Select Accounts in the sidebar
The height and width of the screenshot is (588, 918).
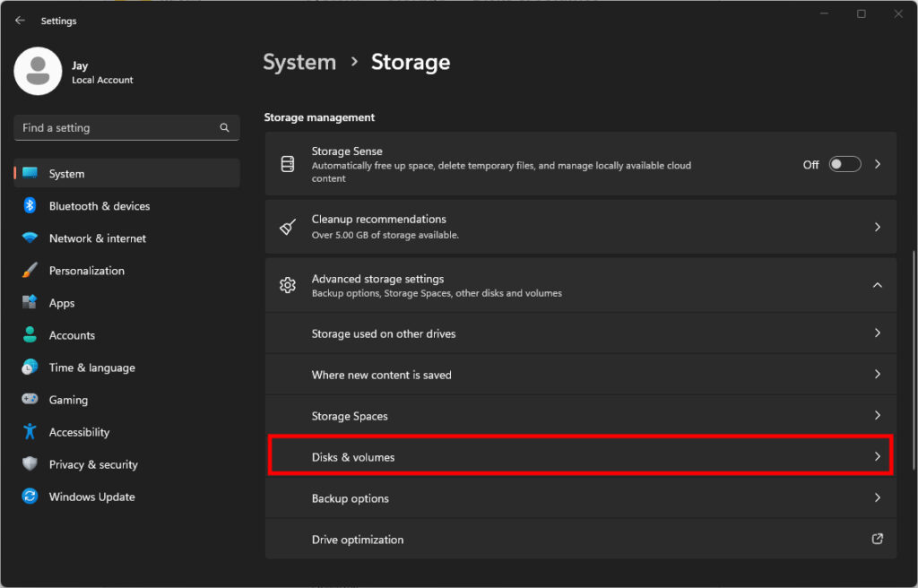72,334
